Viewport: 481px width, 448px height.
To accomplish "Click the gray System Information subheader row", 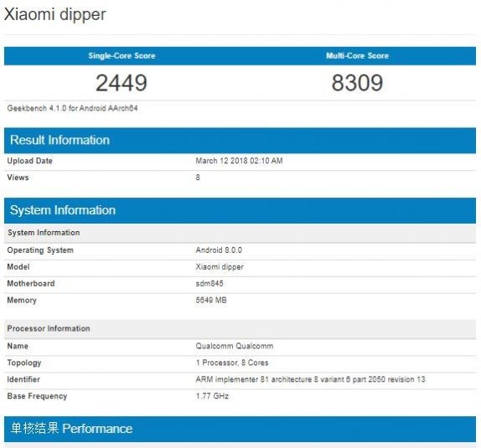I will point(240,233).
